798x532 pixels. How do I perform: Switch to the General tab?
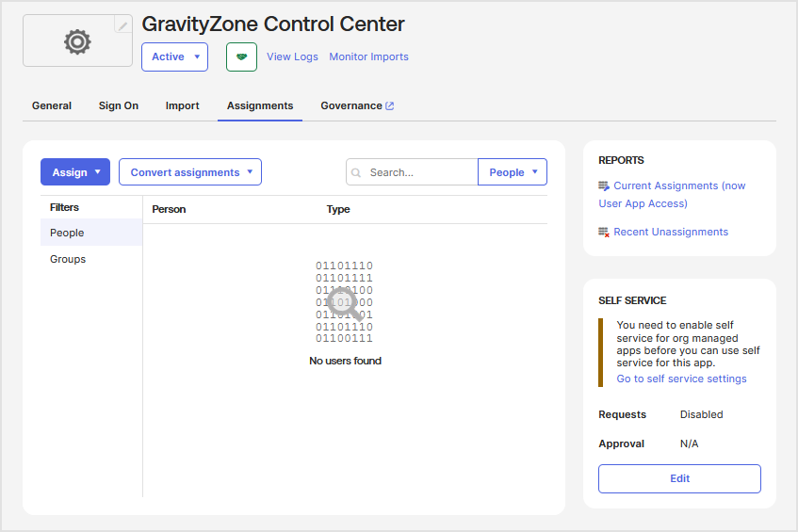[52, 105]
